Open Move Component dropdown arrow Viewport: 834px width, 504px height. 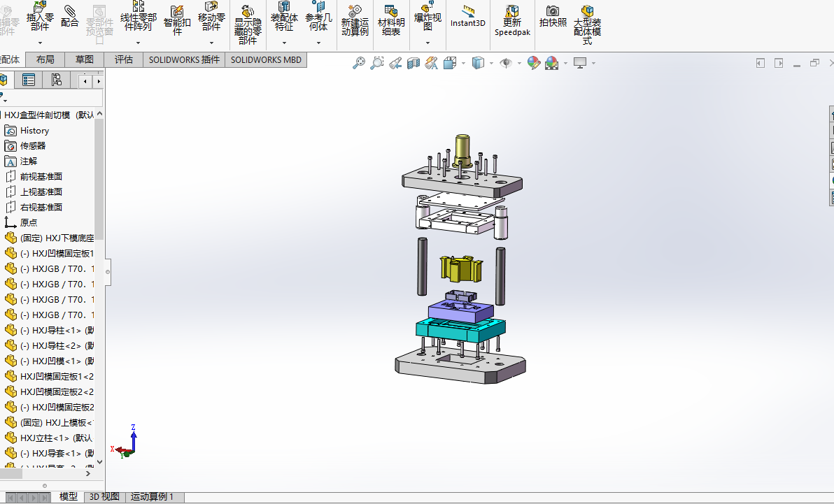(x=211, y=43)
